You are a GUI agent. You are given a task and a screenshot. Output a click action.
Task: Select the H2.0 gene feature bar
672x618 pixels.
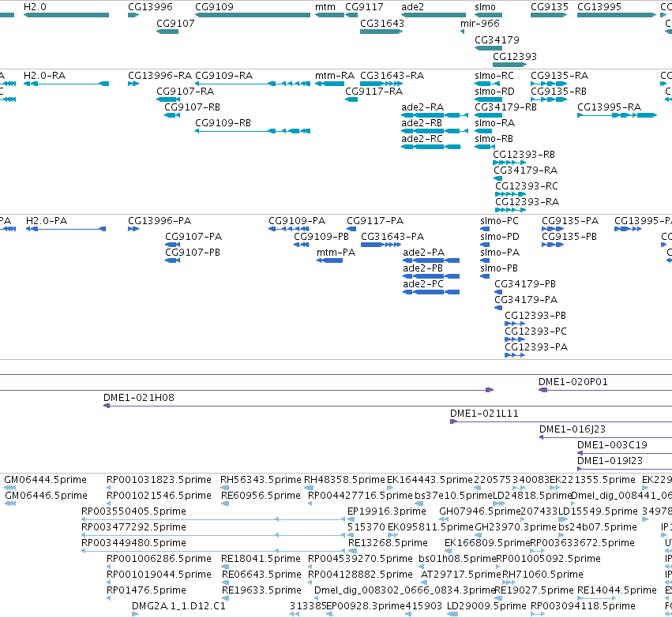pyautogui.click(x=66, y=15)
